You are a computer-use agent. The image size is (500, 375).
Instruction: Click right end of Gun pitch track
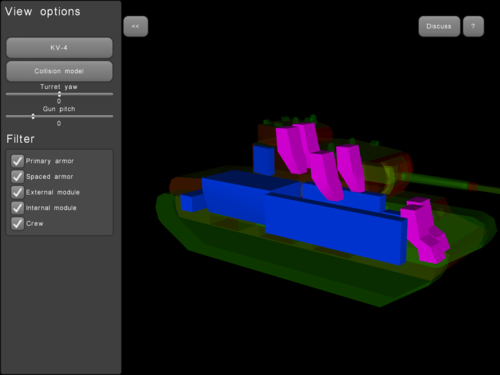pyautogui.click(x=111, y=116)
